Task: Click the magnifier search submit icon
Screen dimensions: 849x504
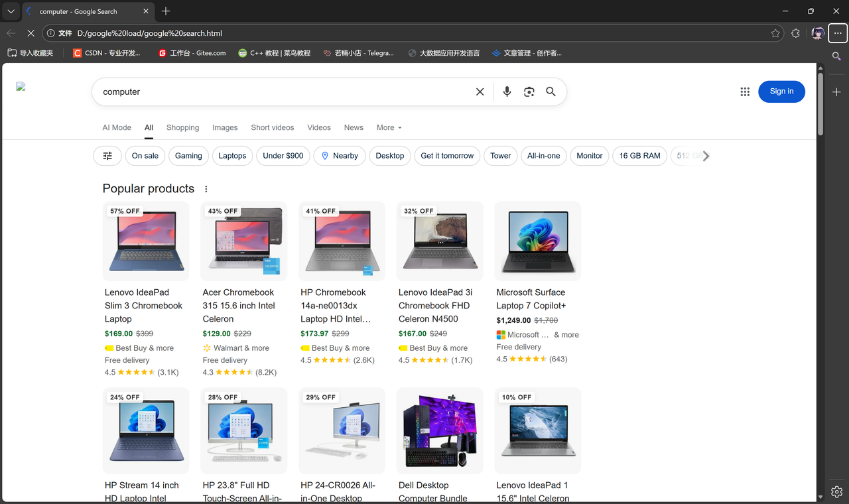Action: click(551, 92)
